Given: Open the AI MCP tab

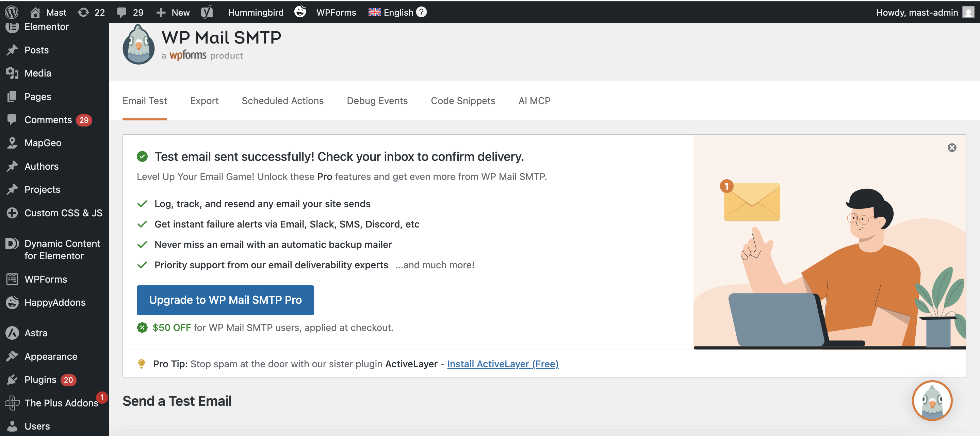Looking at the screenshot, I should tap(534, 101).
